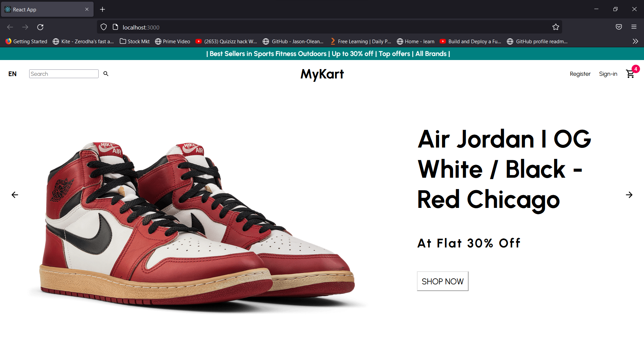Viewport: 644px width, 340px height.
Task: Reload the page in browser
Action: (40, 27)
